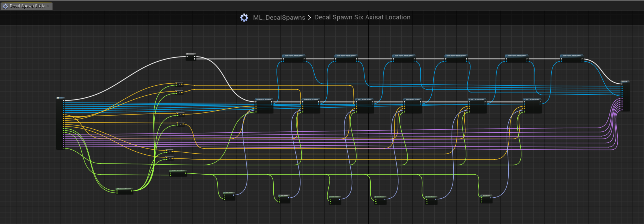Click the chevron arrow after ML_DecalSpawns
The width and height of the screenshot is (644, 224).
point(309,17)
